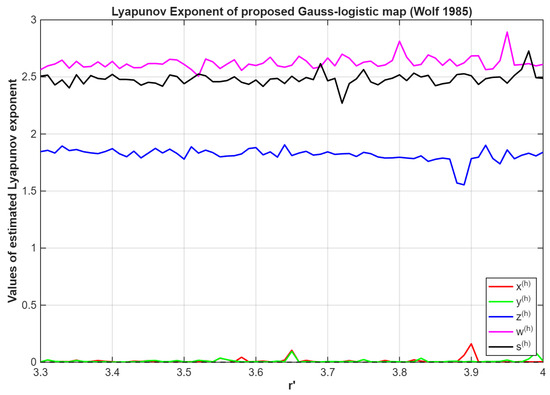Click the 3.9 x-axis tick label

pos(471,372)
